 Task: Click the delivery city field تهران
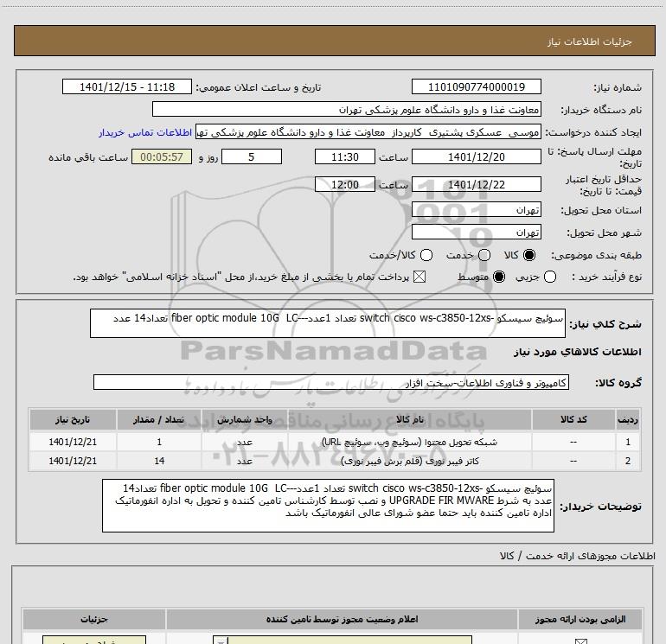point(476,233)
